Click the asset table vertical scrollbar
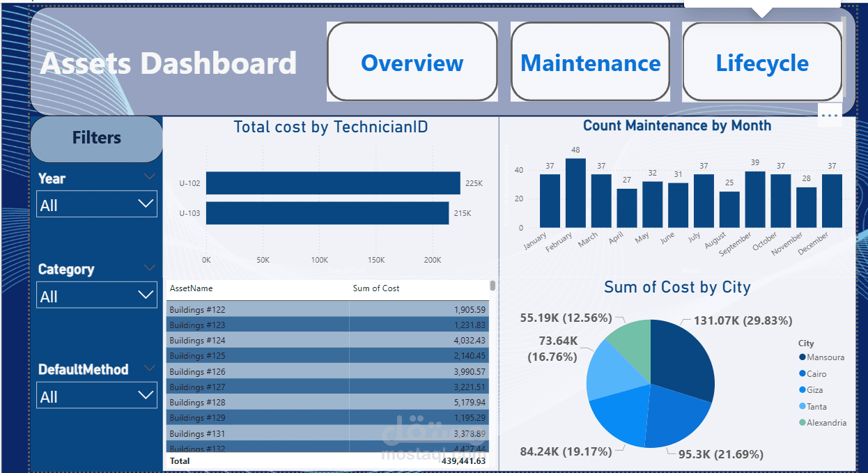868x473 pixels. pos(493,286)
